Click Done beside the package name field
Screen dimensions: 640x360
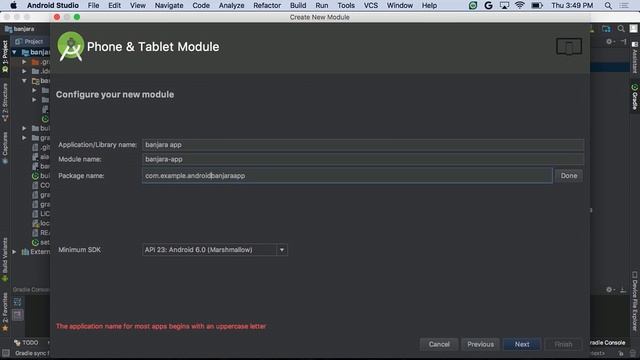569,176
